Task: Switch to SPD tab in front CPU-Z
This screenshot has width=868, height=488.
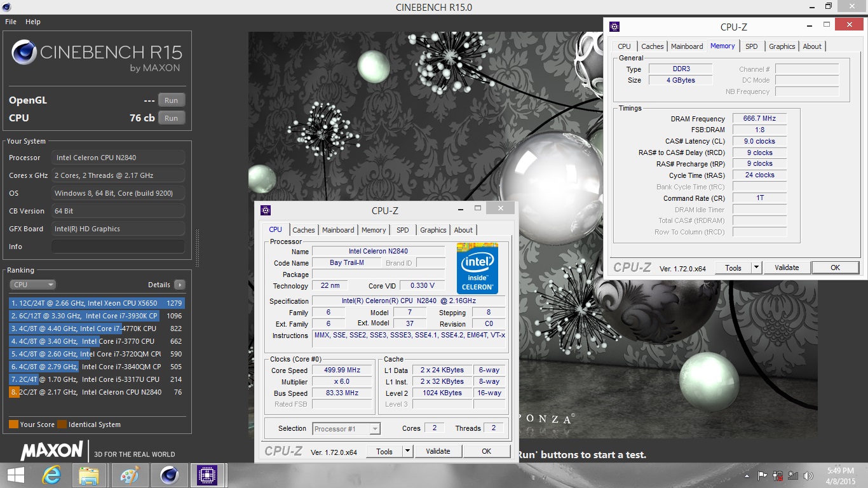Action: (403, 230)
